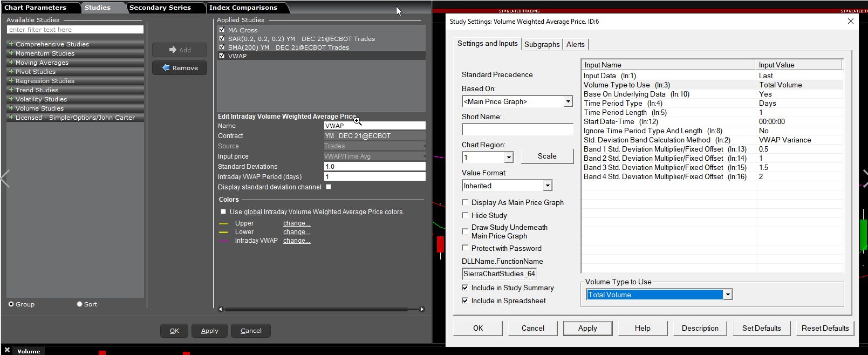
Task: Check Use global Intraday VWAP colors
Action: [223, 211]
